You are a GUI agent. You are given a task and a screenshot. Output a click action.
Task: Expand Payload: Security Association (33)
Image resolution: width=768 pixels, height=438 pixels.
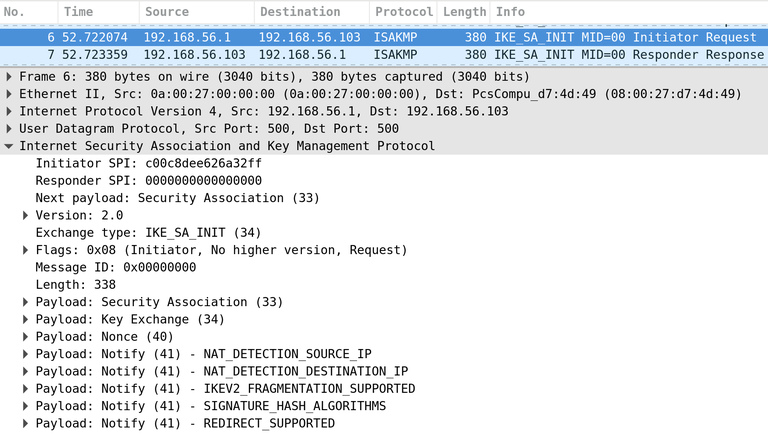click(25, 302)
